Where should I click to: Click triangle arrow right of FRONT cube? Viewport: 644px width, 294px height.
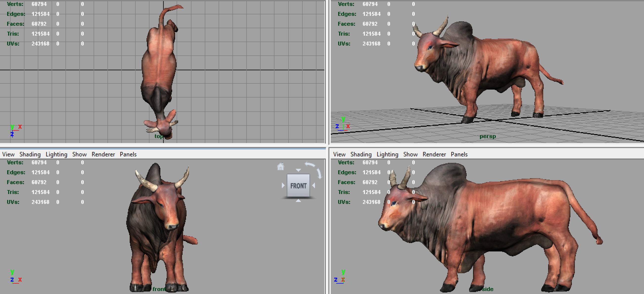pyautogui.click(x=314, y=186)
